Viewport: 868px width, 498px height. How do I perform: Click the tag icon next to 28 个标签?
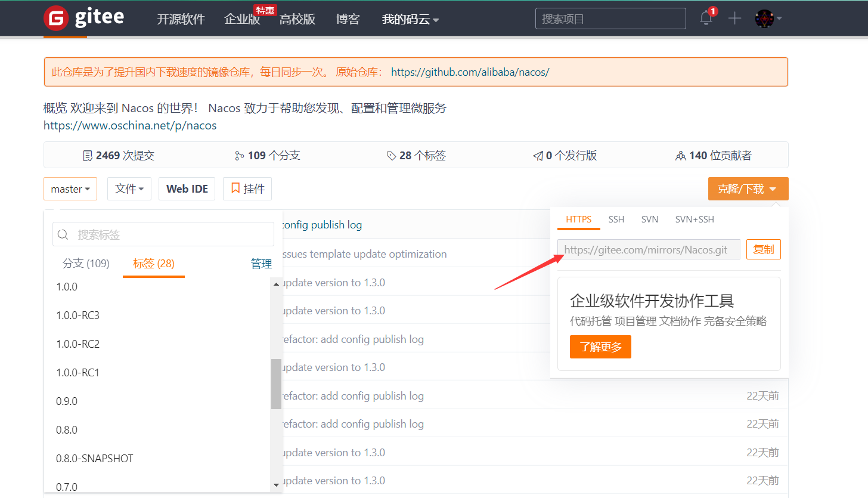coord(391,155)
